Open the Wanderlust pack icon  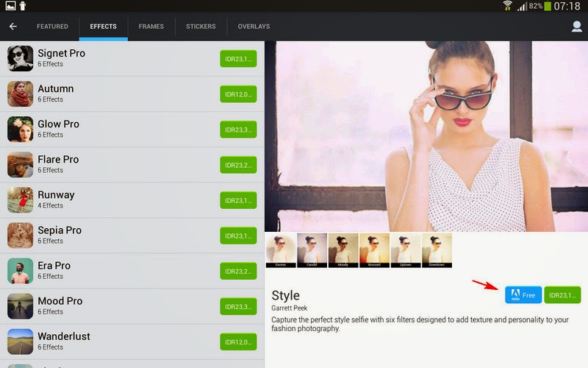pyautogui.click(x=21, y=342)
